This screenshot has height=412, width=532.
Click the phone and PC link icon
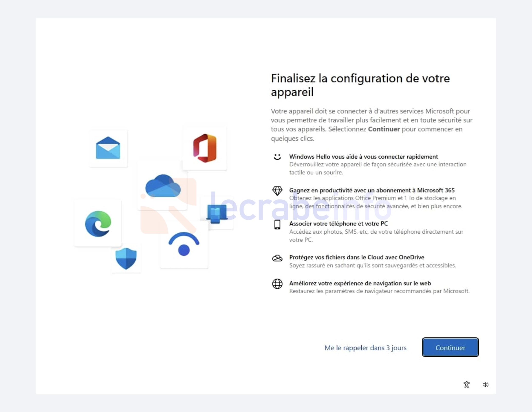pos(217,213)
